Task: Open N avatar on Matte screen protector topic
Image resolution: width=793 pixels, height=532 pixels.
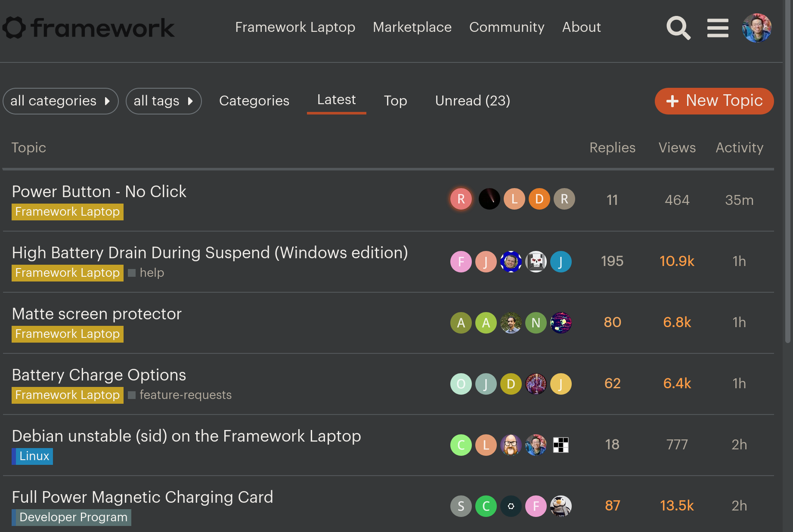Action: (536, 322)
